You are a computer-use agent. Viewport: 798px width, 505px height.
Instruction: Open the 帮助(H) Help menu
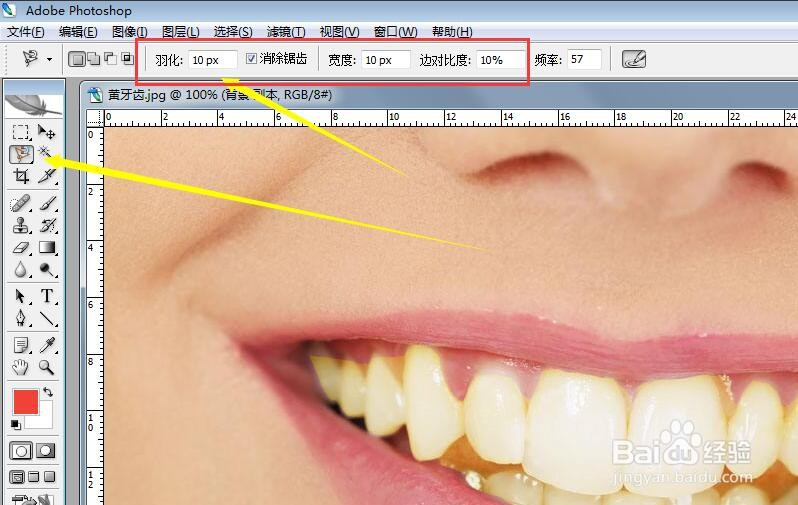452,32
